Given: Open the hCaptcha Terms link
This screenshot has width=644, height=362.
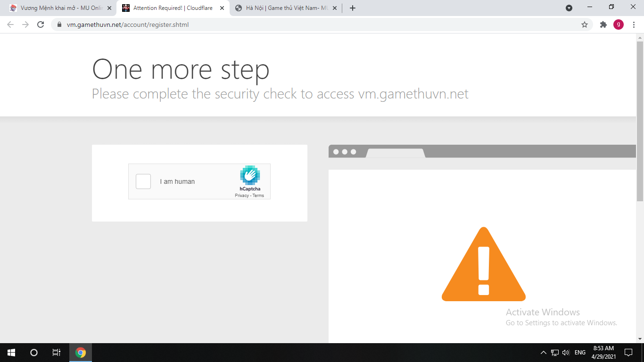Looking at the screenshot, I should (x=258, y=196).
